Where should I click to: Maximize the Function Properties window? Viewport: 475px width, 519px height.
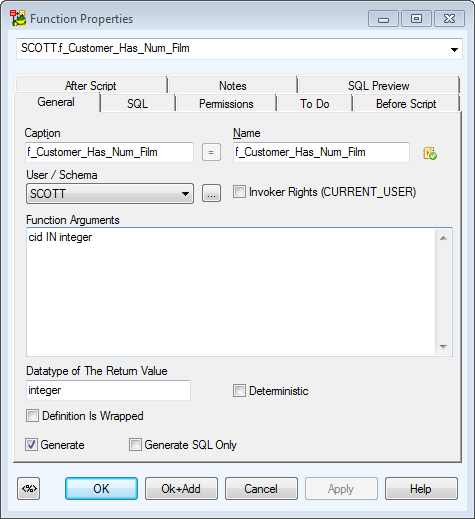pos(416,19)
